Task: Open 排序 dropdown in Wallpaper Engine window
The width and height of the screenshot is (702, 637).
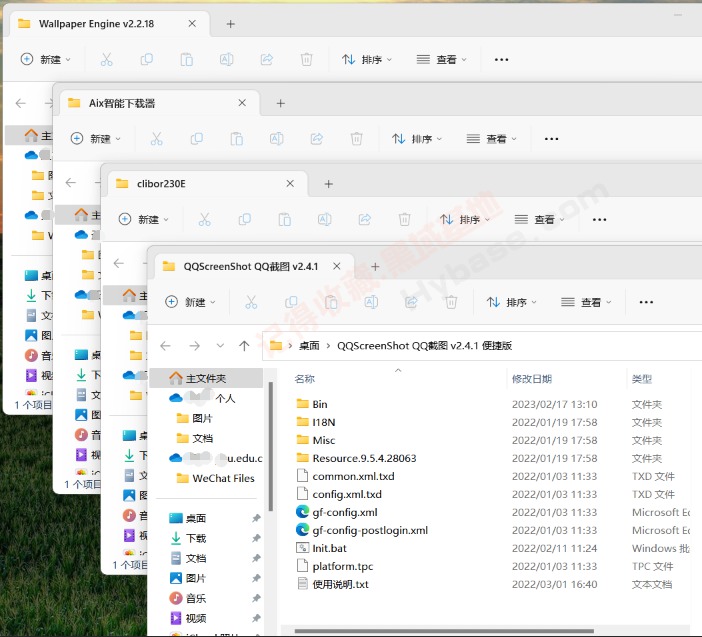Action: [367, 60]
